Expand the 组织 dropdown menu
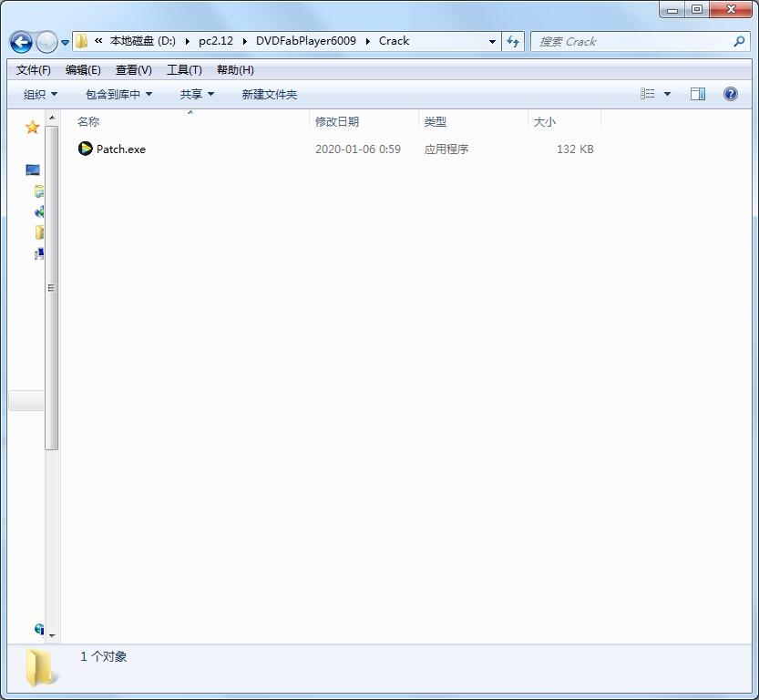 pyautogui.click(x=40, y=95)
